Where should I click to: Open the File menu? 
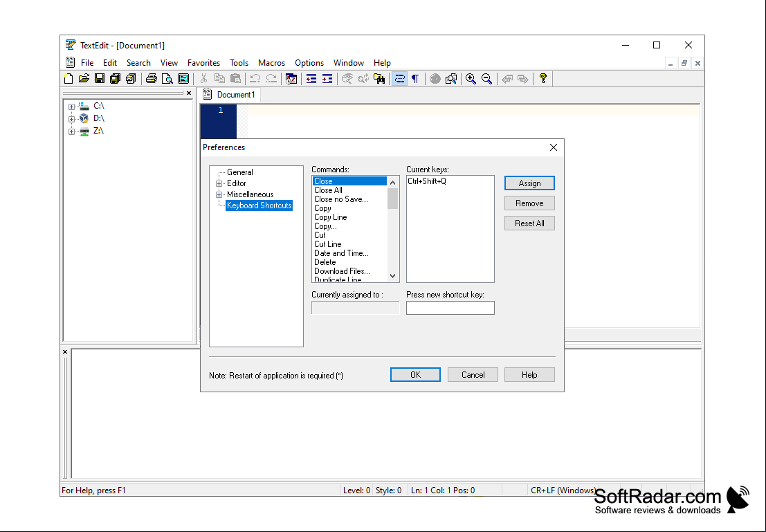tap(87, 62)
